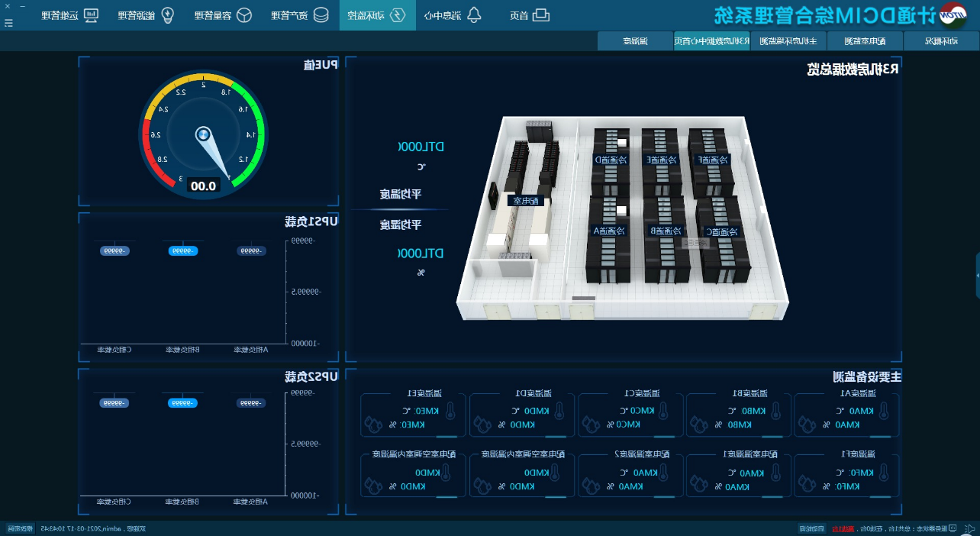Click the 运维管理 monitor icon
This screenshot has width=980, height=536.
(x=90, y=15)
